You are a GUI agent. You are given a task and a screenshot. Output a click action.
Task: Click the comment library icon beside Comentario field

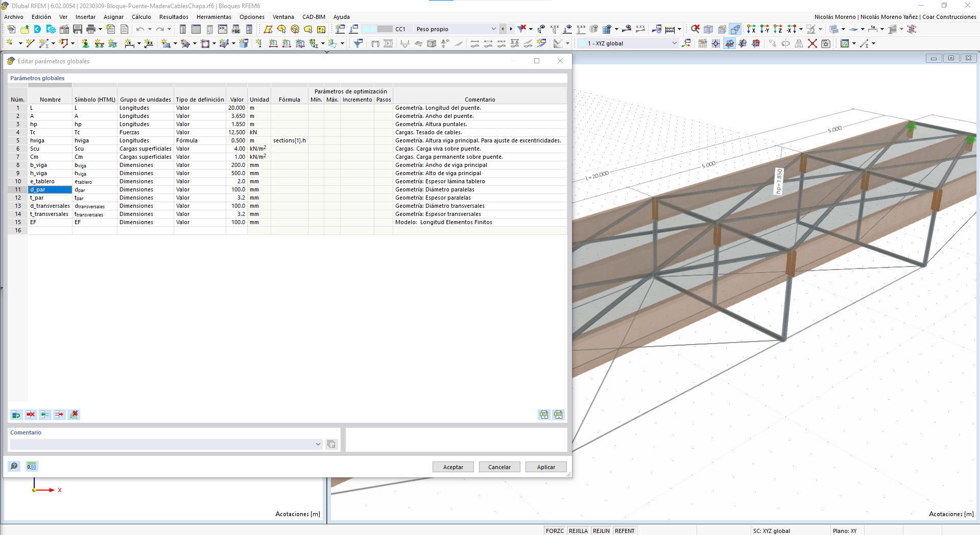click(x=331, y=444)
